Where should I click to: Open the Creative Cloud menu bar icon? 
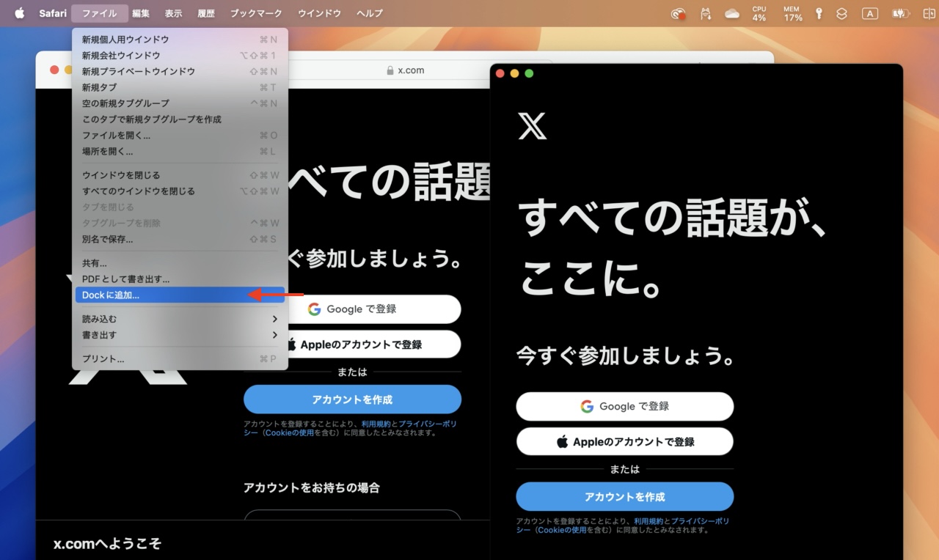[679, 13]
